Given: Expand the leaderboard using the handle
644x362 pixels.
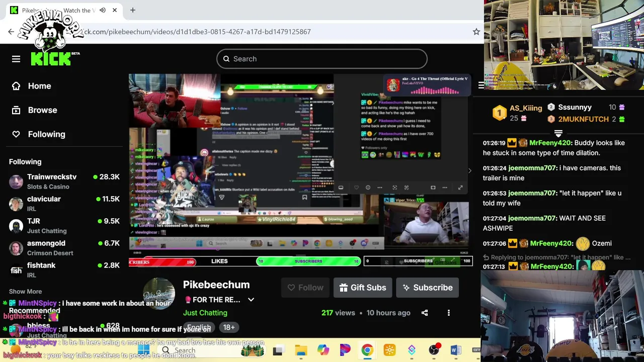Looking at the screenshot, I should (558, 133).
